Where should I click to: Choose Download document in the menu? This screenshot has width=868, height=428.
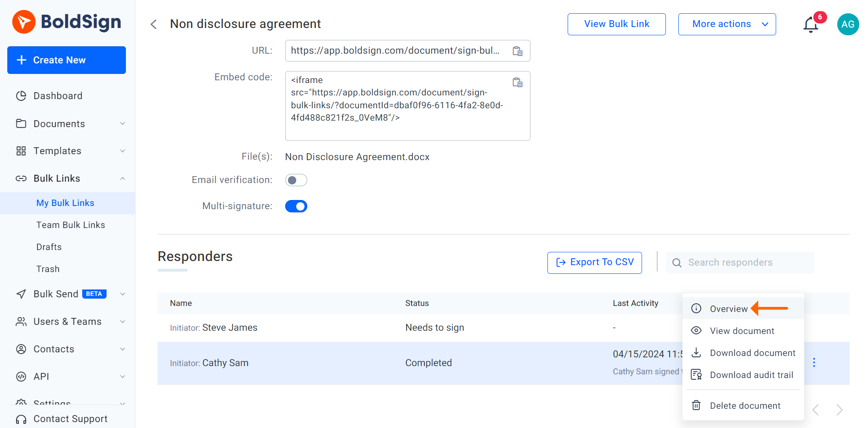click(x=743, y=353)
